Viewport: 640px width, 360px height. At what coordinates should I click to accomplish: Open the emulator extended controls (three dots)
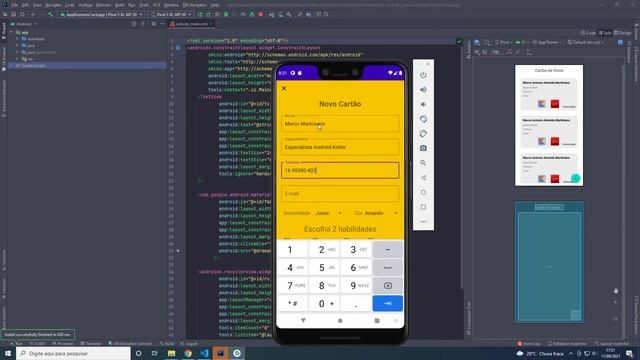(423, 222)
